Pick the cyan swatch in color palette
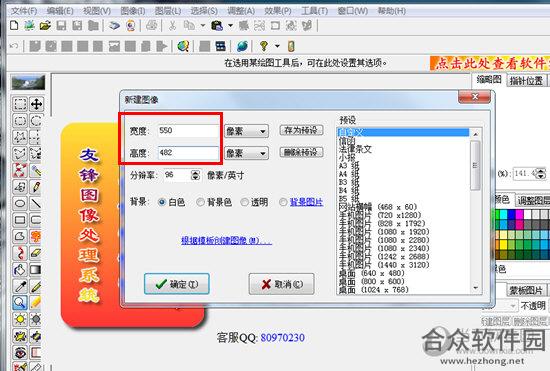The image size is (550, 371). [503, 214]
